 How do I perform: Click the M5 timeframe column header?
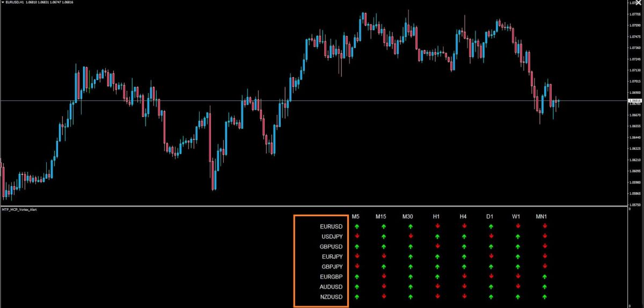[356, 216]
